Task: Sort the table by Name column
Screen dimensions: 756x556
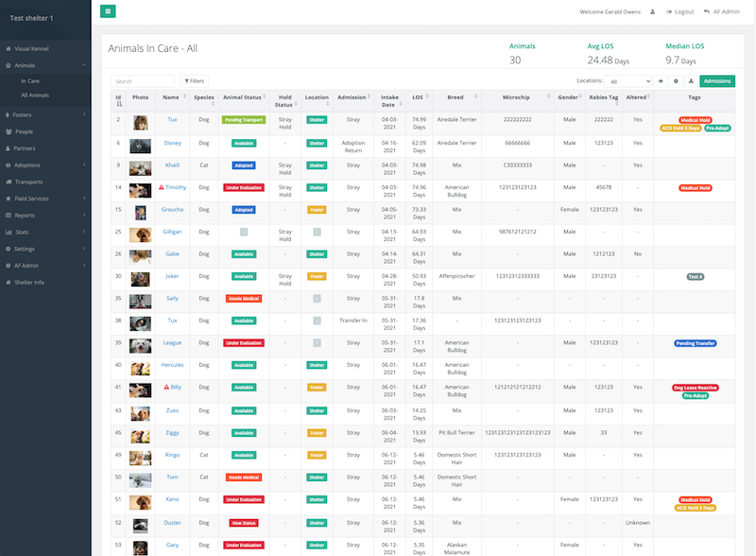Action: [x=170, y=96]
